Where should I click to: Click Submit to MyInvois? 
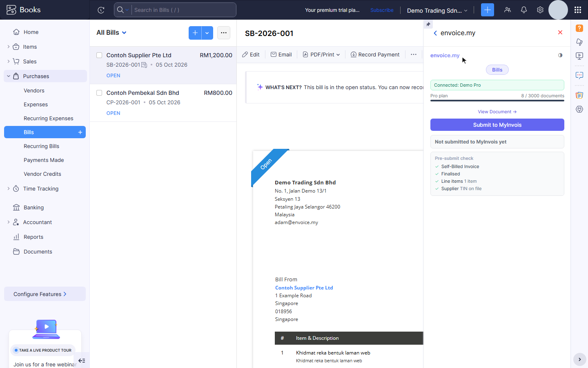click(497, 125)
